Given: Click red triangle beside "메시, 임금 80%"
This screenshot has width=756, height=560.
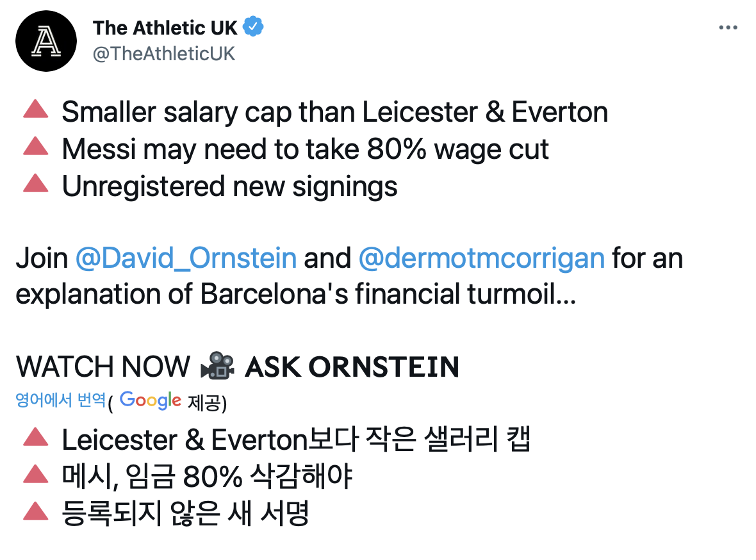Looking at the screenshot, I should [35, 476].
